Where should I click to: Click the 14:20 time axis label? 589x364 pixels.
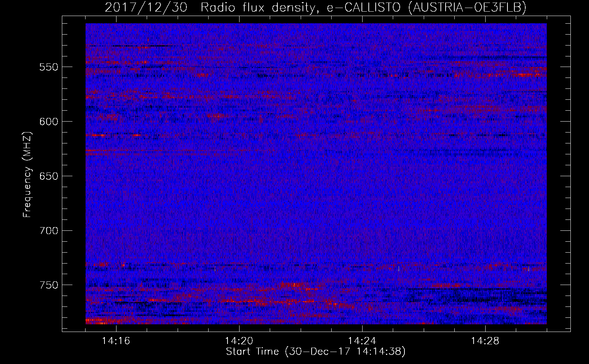(x=239, y=341)
